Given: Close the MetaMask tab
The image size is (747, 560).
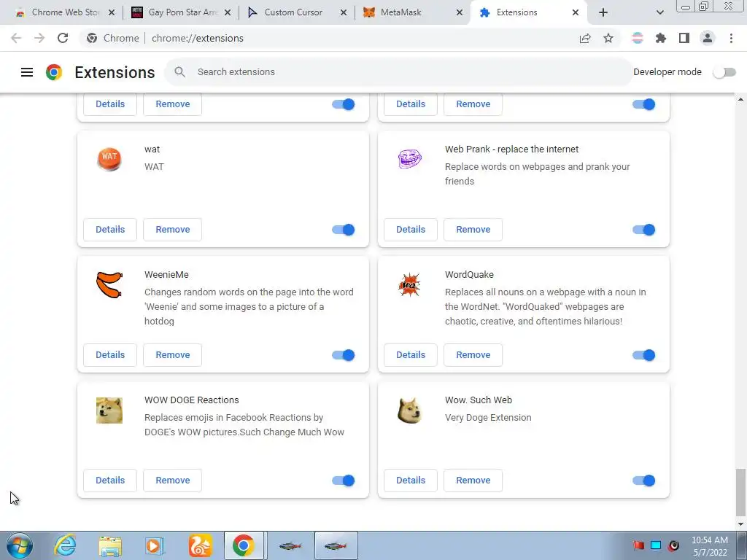Looking at the screenshot, I should tap(460, 12).
